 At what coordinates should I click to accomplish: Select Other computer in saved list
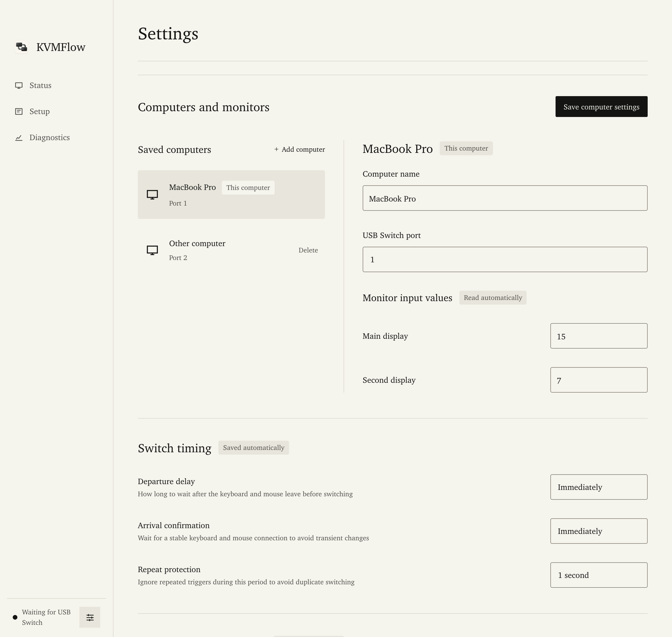click(x=231, y=250)
